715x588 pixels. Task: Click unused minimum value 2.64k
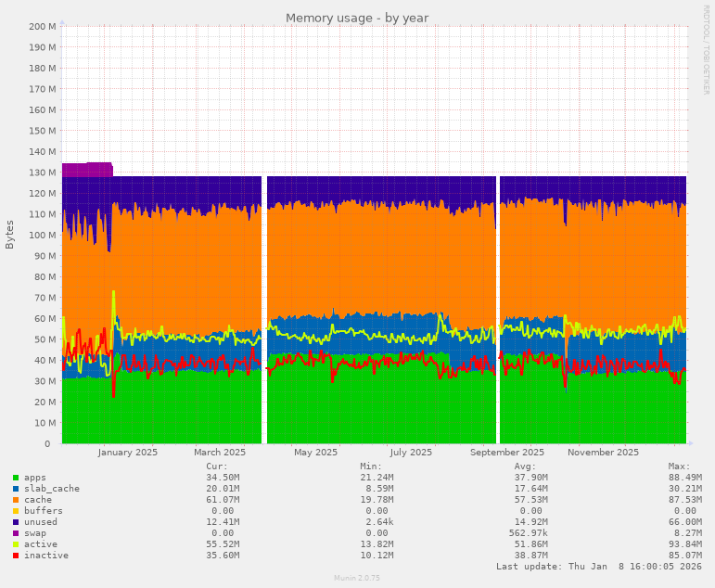pos(379,522)
